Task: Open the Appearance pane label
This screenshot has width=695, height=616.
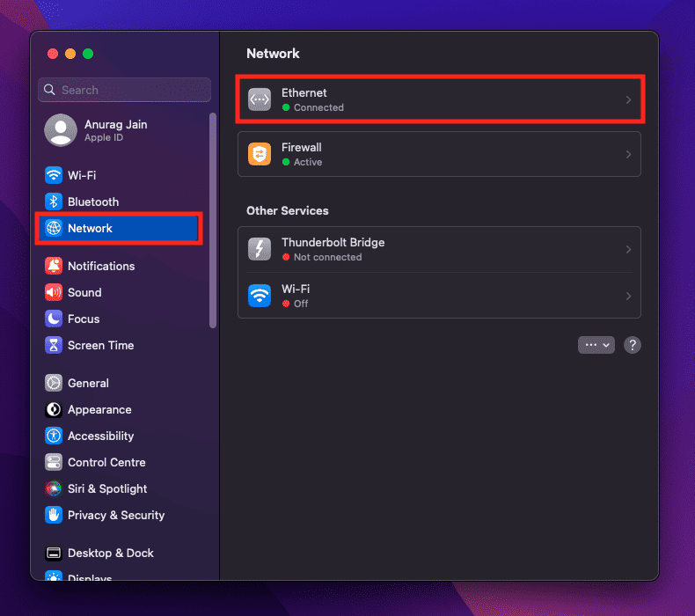Action: coord(99,410)
